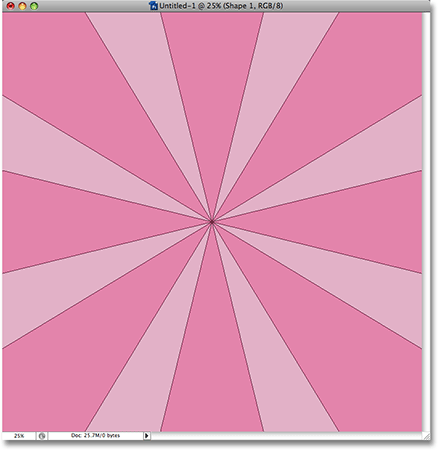Screen dimensions: 438x450
Task: Zoom the window with the green button
Action: click(34, 6)
